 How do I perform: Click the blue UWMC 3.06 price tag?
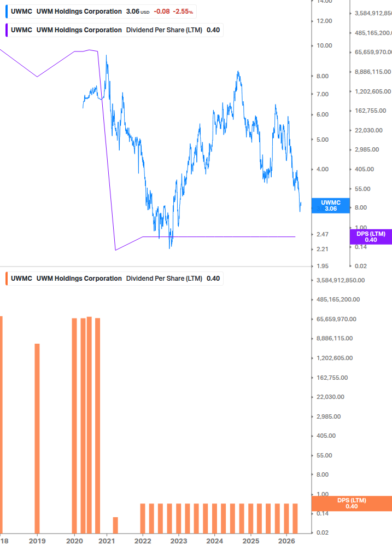point(331,206)
